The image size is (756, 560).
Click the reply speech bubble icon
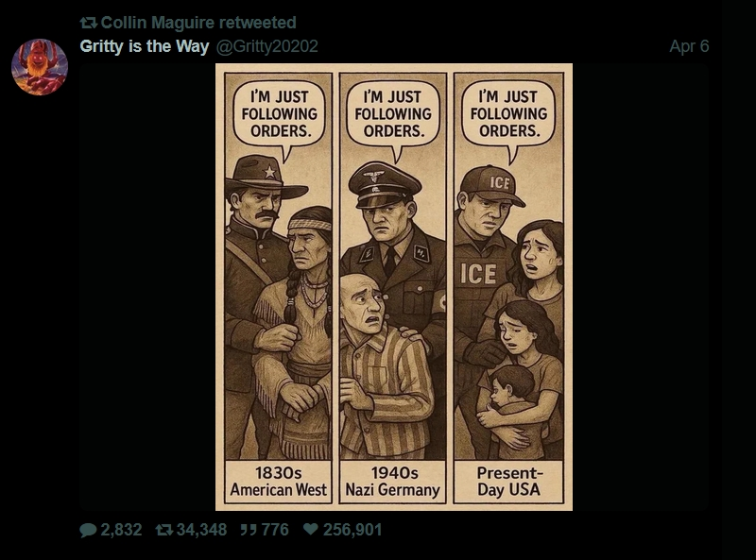[88, 530]
